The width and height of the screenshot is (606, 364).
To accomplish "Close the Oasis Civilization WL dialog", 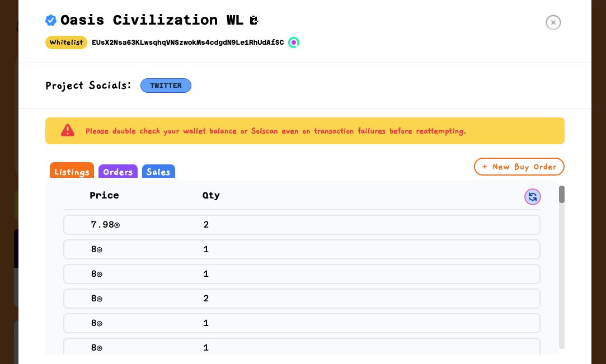I will pos(553,22).
